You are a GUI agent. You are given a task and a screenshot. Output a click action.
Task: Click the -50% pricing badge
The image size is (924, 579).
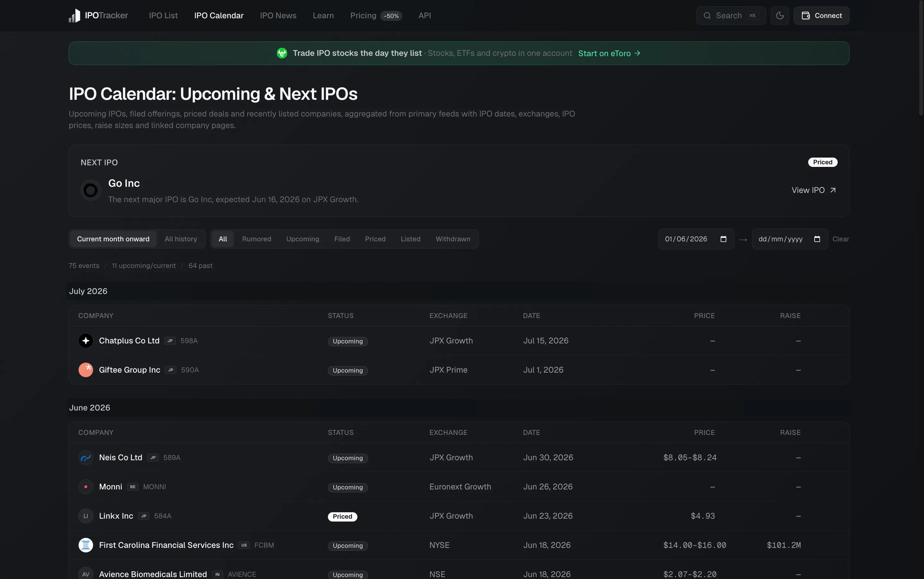[391, 16]
